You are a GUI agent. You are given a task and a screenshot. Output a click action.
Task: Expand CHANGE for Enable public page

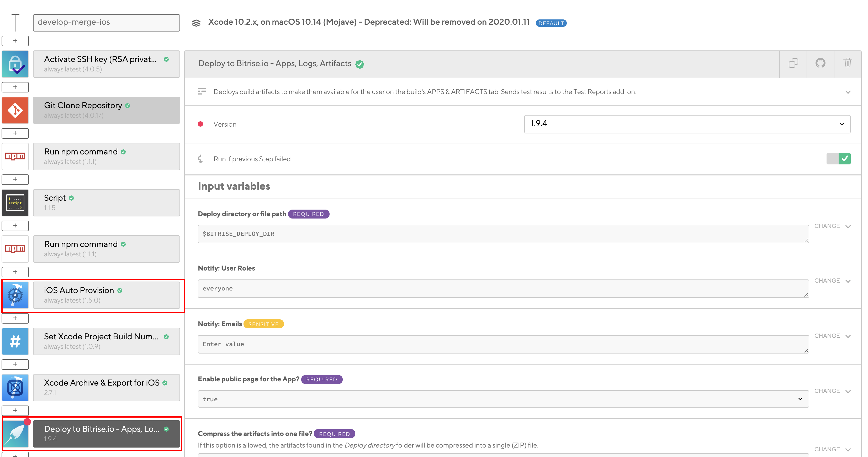[832, 391]
